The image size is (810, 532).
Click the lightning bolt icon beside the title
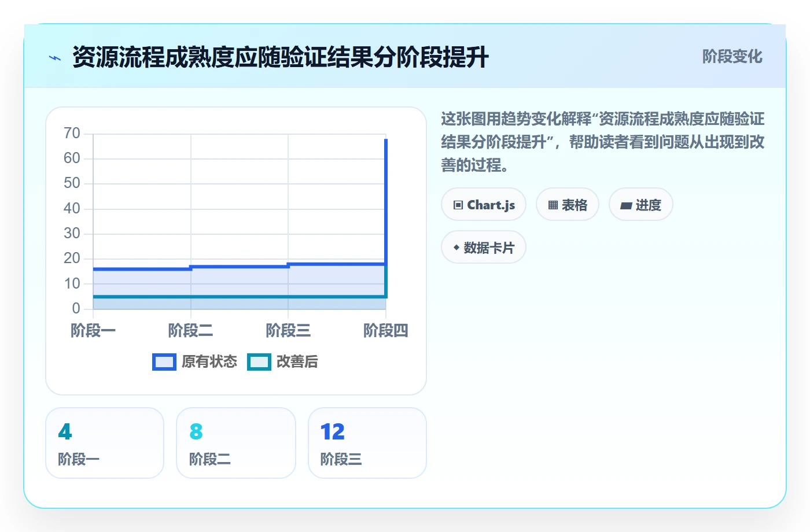55,58
